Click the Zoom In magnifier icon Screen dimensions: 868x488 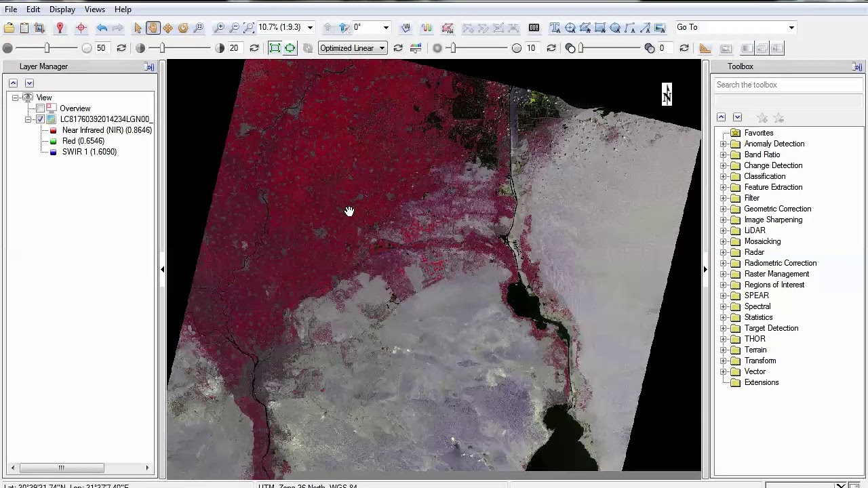click(x=219, y=28)
